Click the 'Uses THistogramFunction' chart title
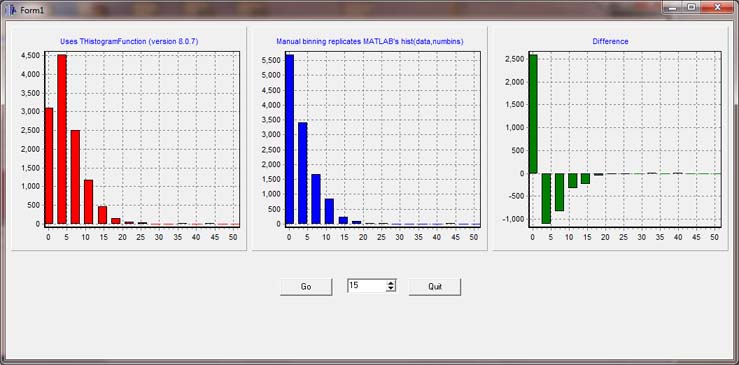The width and height of the screenshot is (739, 365). click(129, 41)
